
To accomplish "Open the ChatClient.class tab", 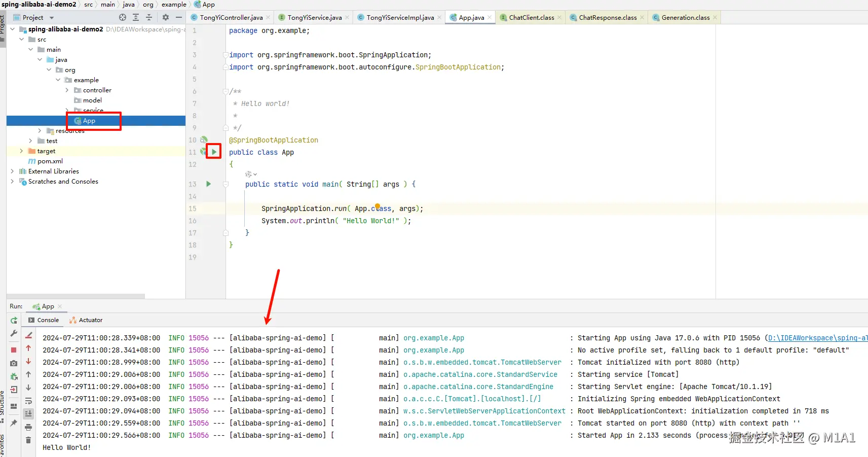I will (x=531, y=17).
